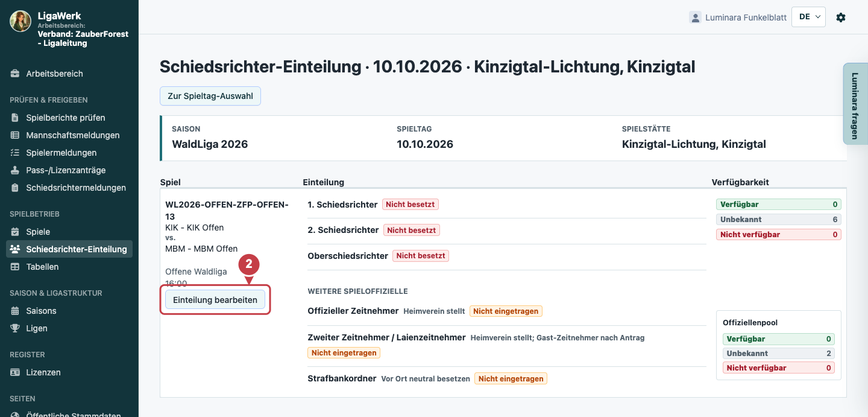
Task: Click Unbekannt 2 in Offiziellenpool
Action: [x=779, y=354]
